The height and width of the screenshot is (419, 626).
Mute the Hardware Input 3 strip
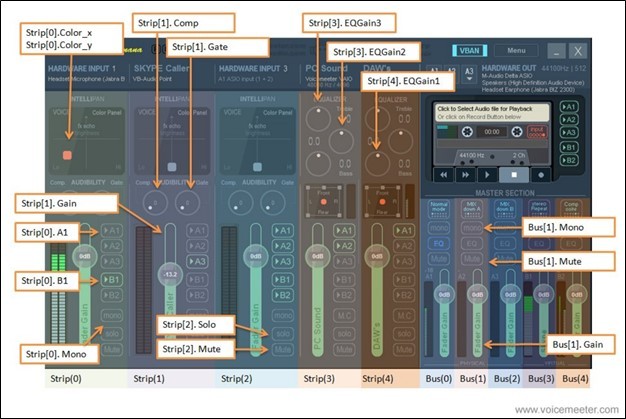pyautogui.click(x=283, y=350)
